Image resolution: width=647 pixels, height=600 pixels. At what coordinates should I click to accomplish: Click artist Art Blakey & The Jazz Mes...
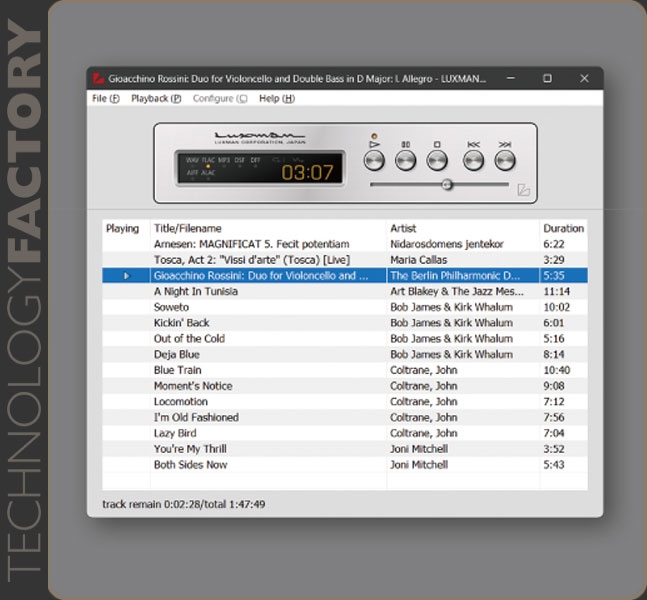point(457,291)
